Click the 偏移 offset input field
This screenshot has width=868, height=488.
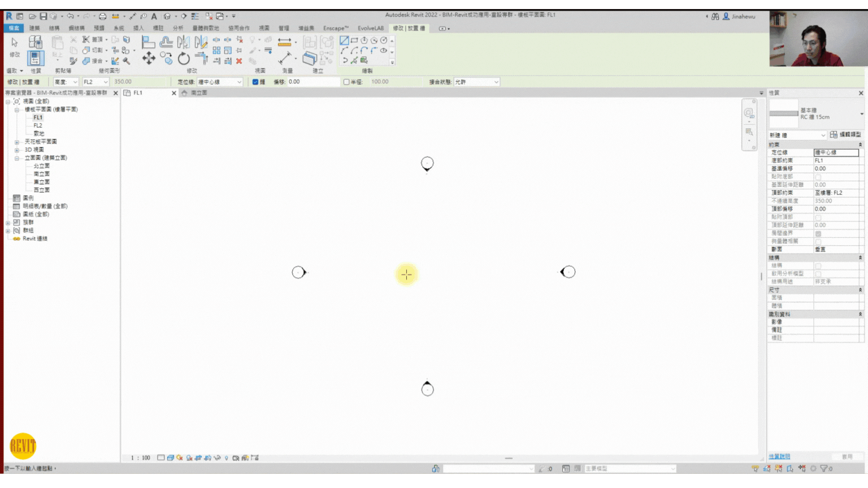point(313,82)
